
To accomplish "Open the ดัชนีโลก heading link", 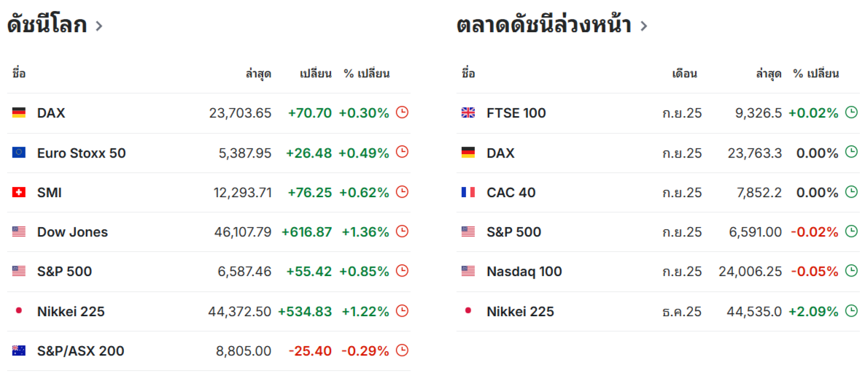I will click(x=47, y=25).
